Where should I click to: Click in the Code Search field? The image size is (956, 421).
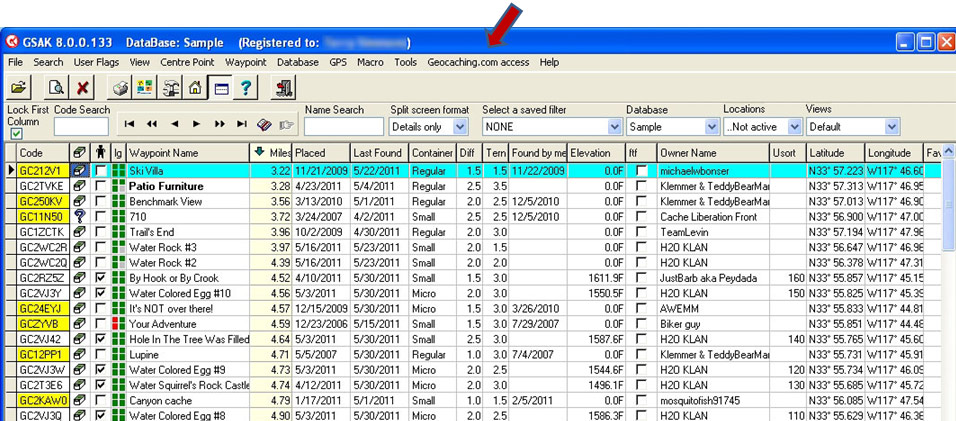click(x=81, y=127)
